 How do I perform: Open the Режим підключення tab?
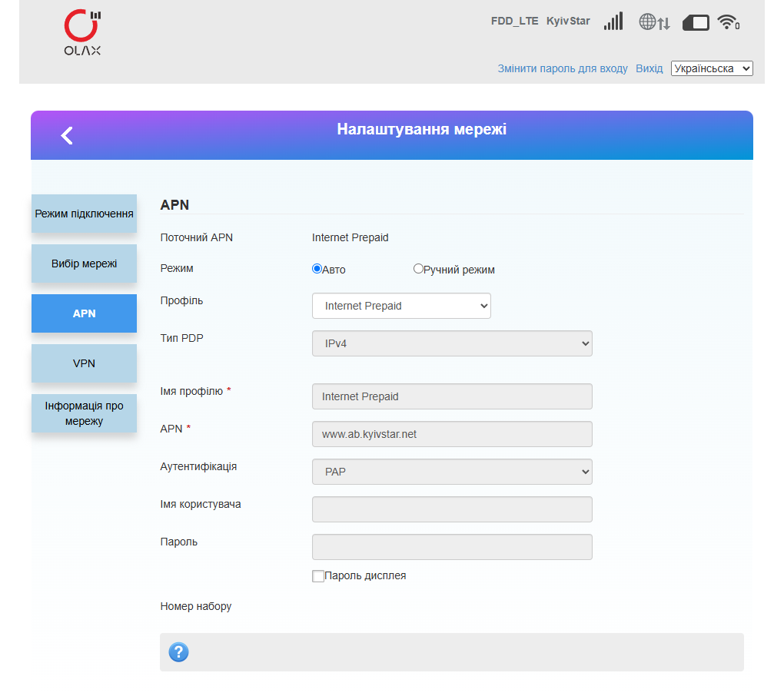(84, 214)
